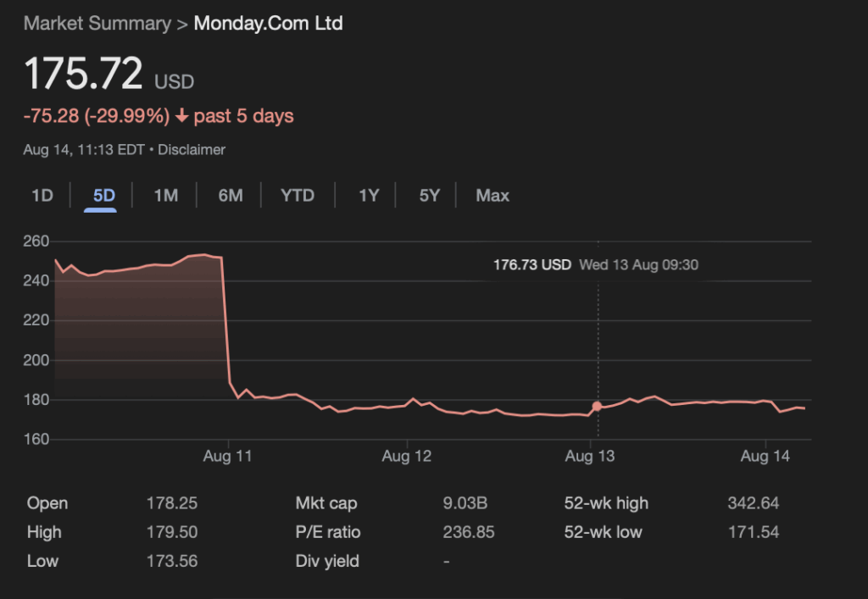Click the 175.72 current price
The width and height of the screenshot is (868, 599).
point(83,75)
